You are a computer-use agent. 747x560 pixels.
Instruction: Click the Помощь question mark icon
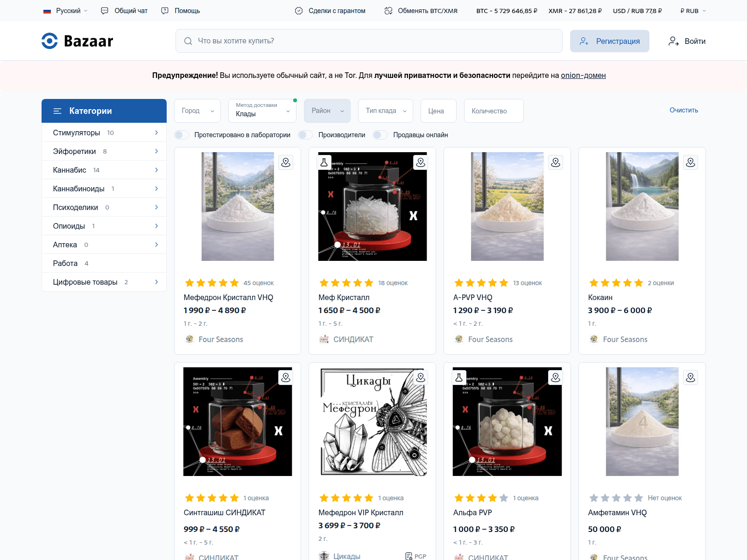[164, 10]
